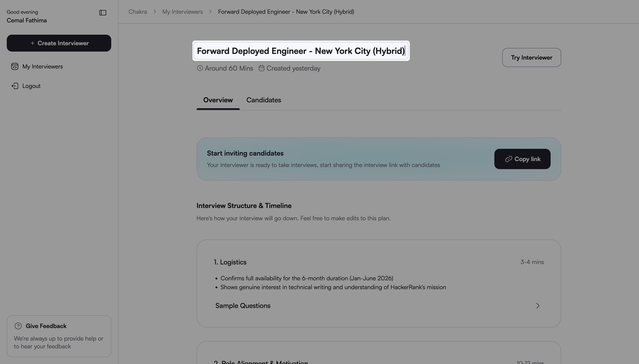Switch to the Candidates tab
Image resolution: width=639 pixels, height=364 pixels.
(x=263, y=100)
